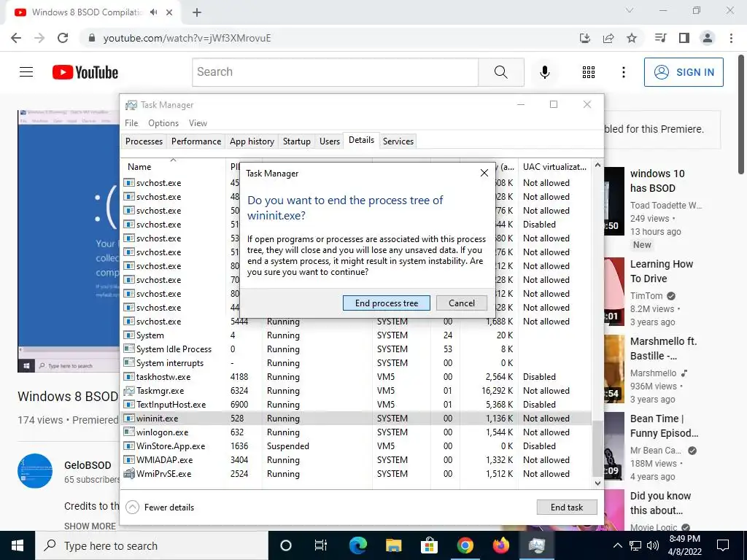
Task: Select the taskhostw.exe process
Action: 356,377
